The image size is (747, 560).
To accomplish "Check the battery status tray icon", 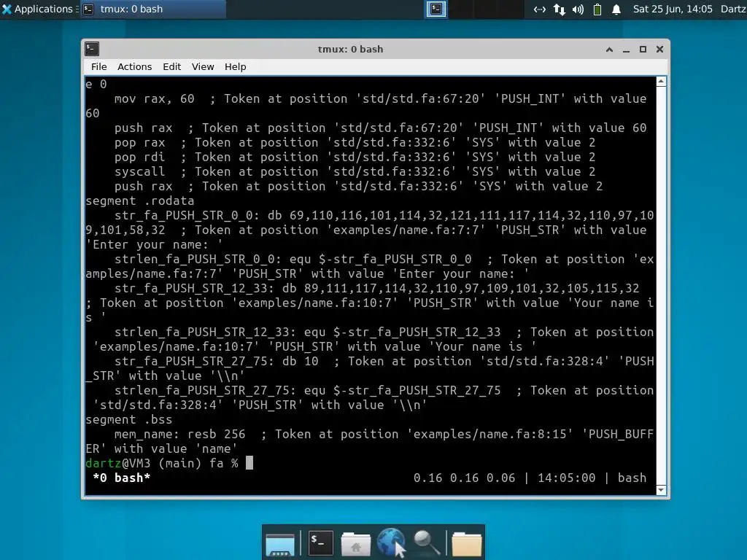I will point(597,9).
